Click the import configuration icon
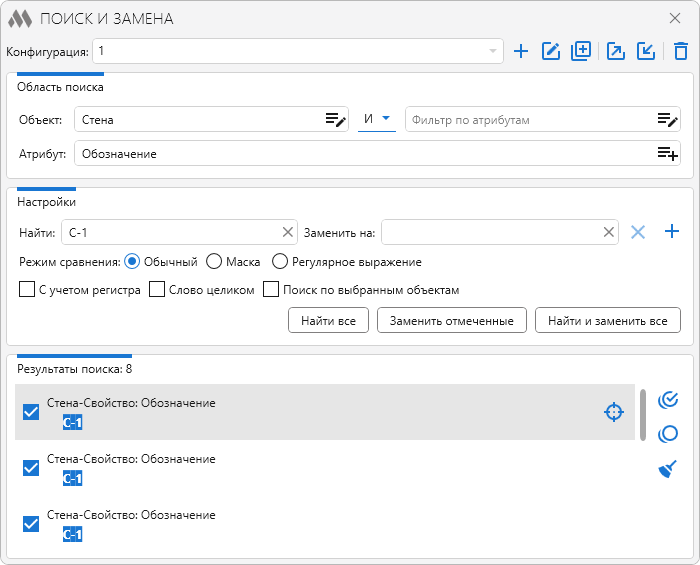 646,51
